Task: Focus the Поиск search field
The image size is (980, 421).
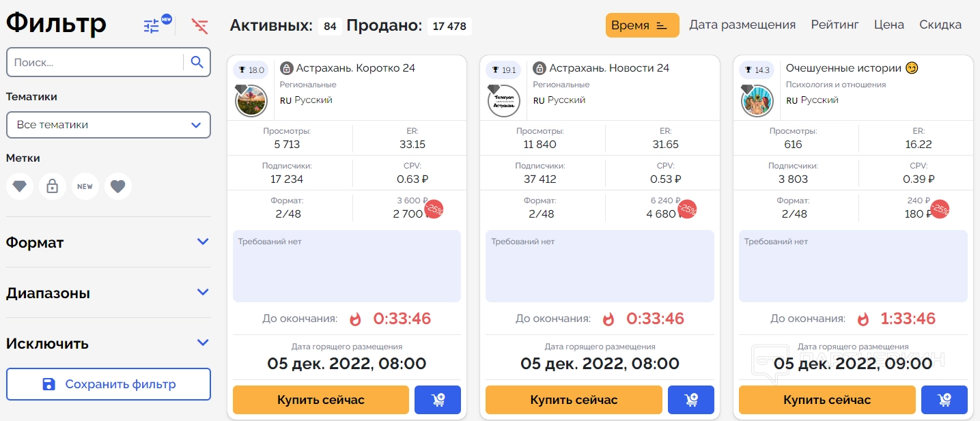Action: click(96, 63)
